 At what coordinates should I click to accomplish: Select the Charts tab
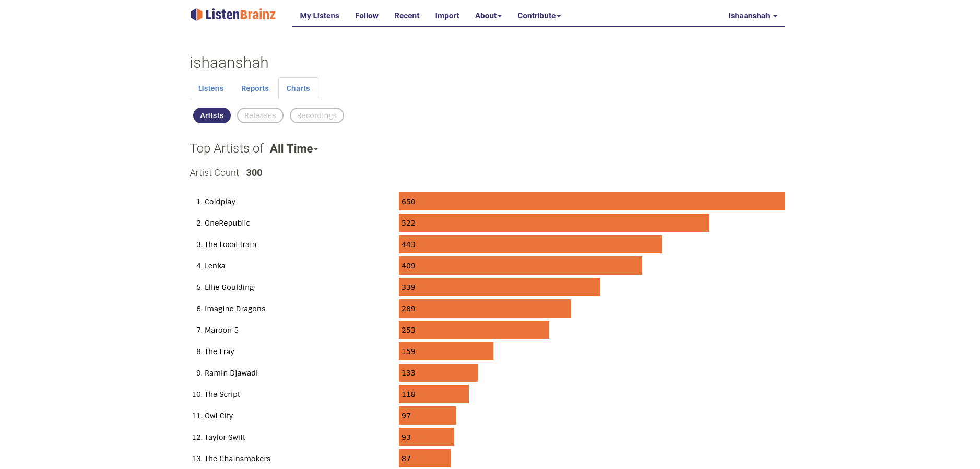pyautogui.click(x=298, y=88)
